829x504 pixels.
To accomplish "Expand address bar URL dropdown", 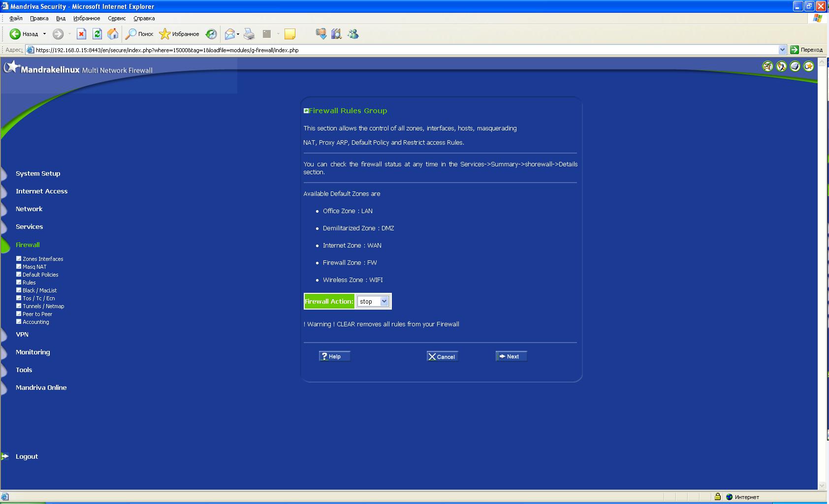I will 782,50.
